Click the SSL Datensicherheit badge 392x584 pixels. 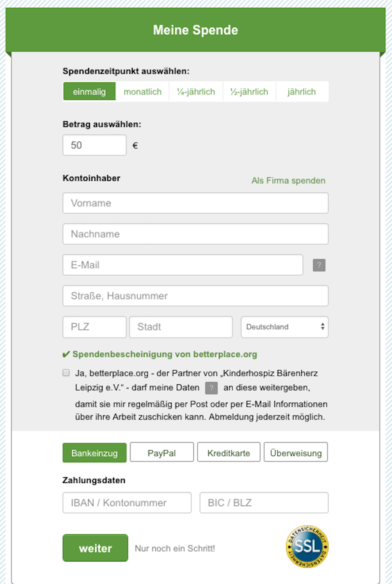point(307,546)
